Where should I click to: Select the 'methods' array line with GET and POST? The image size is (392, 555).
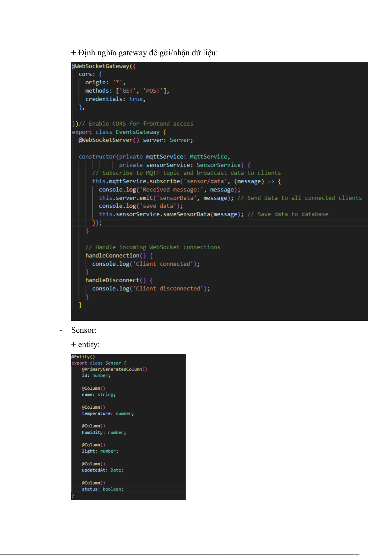pos(127,91)
